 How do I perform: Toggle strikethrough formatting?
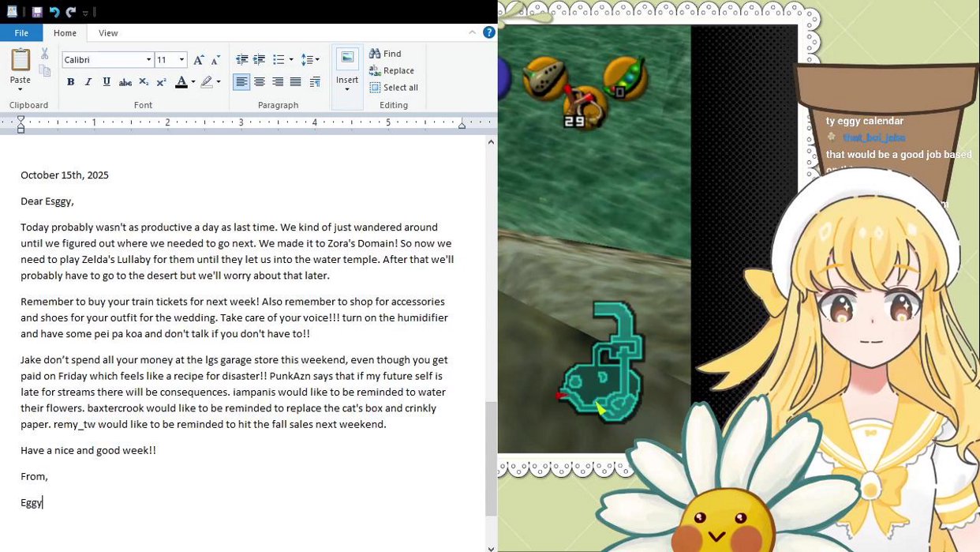[125, 82]
